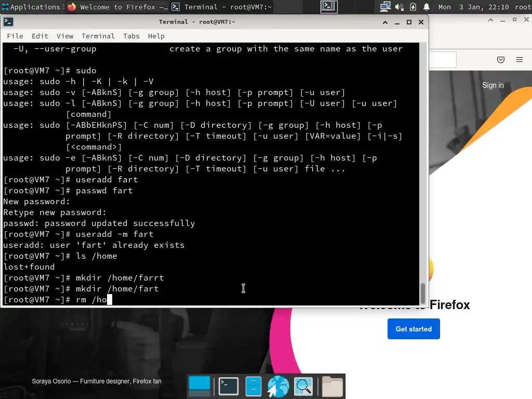Click 'passwd: password updated successfully' line
The height and width of the screenshot is (399, 532).
coord(99,223)
